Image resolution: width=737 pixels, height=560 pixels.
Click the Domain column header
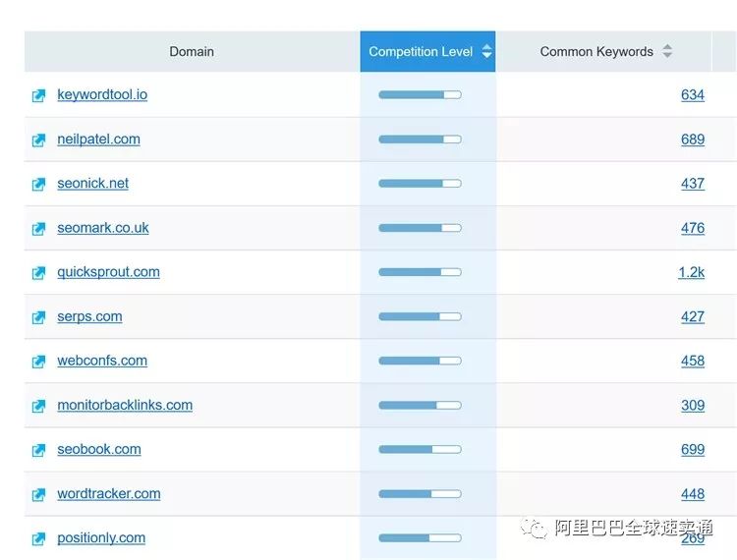pos(192,52)
